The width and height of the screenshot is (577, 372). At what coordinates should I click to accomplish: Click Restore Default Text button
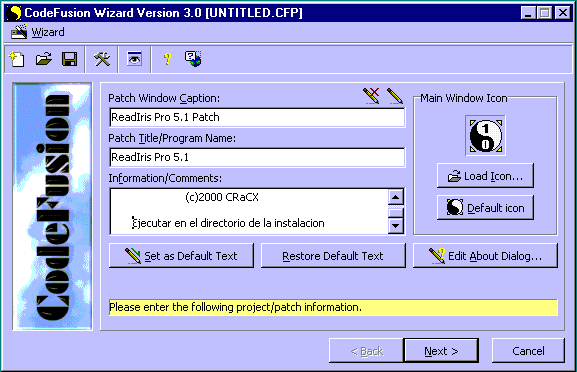pyautogui.click(x=333, y=255)
